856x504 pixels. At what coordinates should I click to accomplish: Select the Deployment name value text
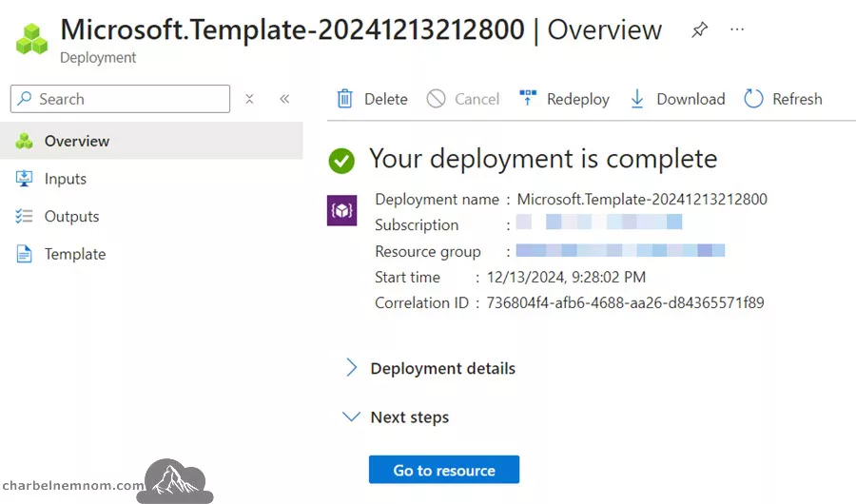(x=642, y=200)
